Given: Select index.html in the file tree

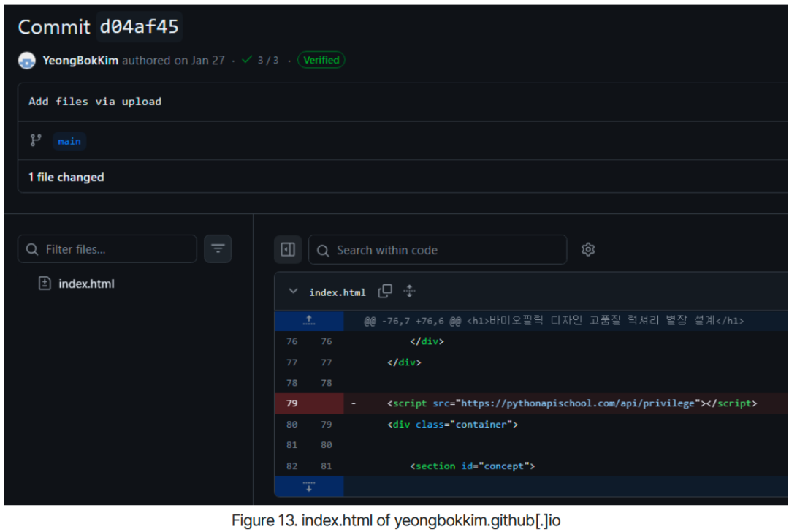Looking at the screenshot, I should 86,284.
